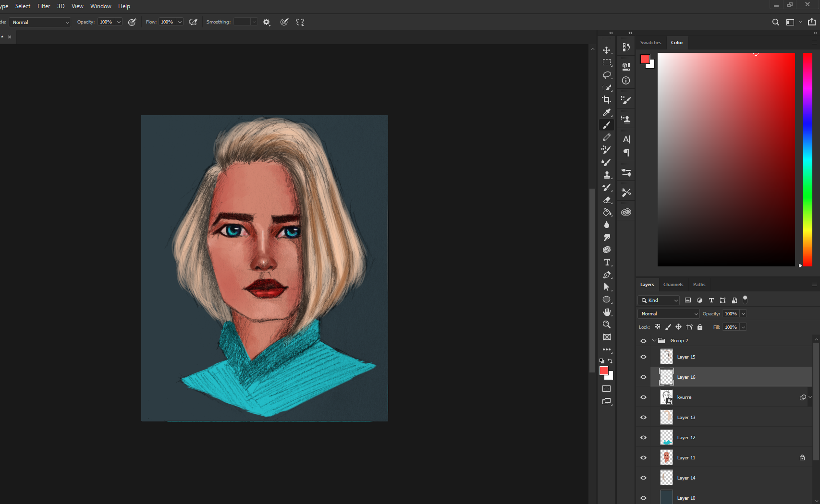The width and height of the screenshot is (820, 504).
Task: Open the Select menu
Action: [x=23, y=6]
